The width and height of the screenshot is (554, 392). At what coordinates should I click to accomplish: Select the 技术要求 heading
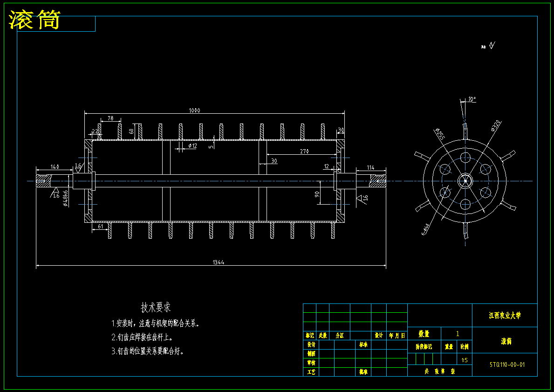(x=156, y=307)
